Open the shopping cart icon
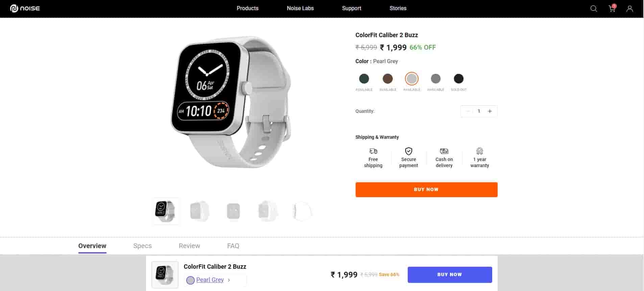This screenshot has width=644, height=291. [x=612, y=8]
